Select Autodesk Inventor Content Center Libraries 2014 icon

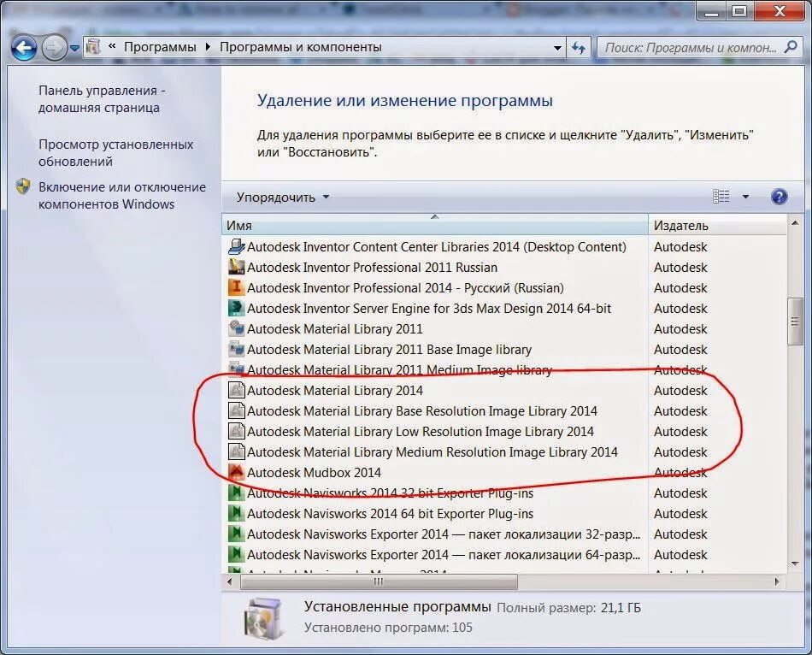tap(237, 246)
